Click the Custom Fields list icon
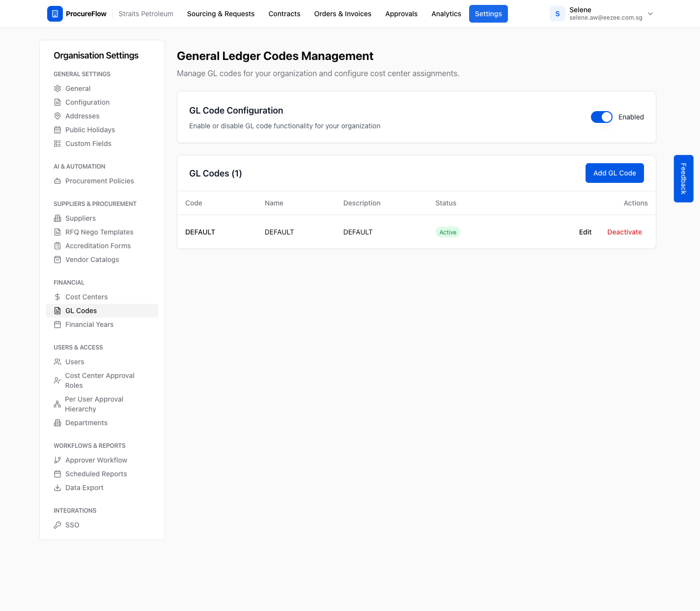Image resolution: width=700 pixels, height=611 pixels. (x=57, y=144)
